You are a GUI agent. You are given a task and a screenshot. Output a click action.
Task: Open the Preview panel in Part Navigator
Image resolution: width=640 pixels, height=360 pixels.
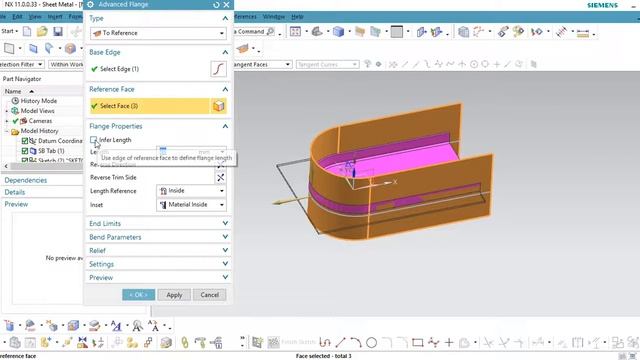point(16,204)
